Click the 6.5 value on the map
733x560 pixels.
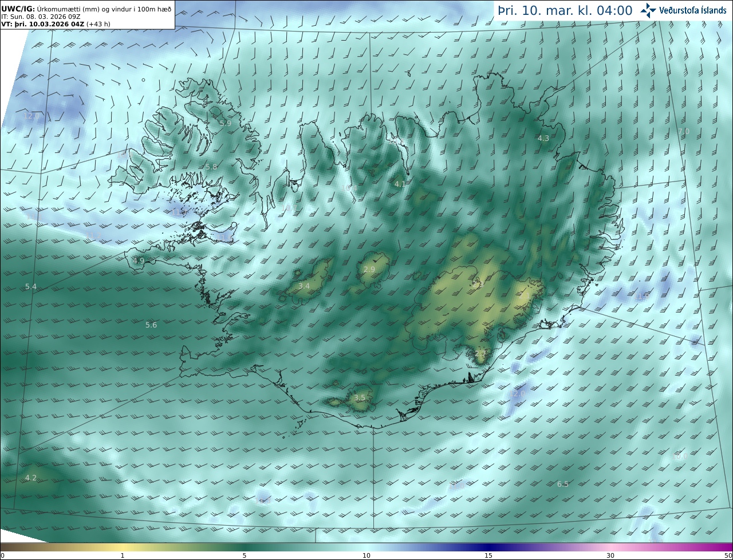563,484
